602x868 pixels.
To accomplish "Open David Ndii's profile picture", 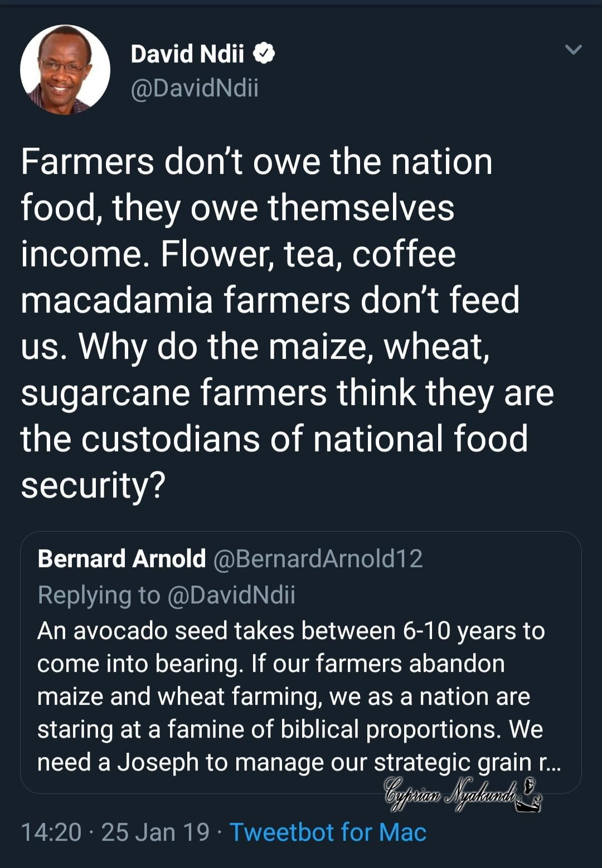I will pyautogui.click(x=65, y=70).
